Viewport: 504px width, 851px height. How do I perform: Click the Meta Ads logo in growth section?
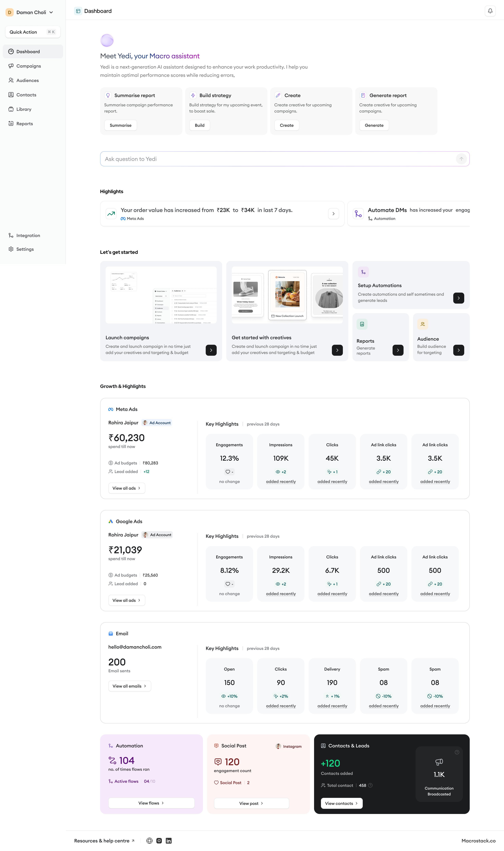tap(111, 409)
